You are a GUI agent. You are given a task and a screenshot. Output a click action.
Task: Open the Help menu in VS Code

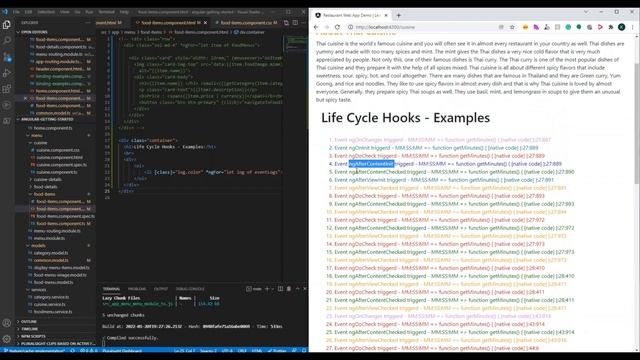[x=124, y=12]
